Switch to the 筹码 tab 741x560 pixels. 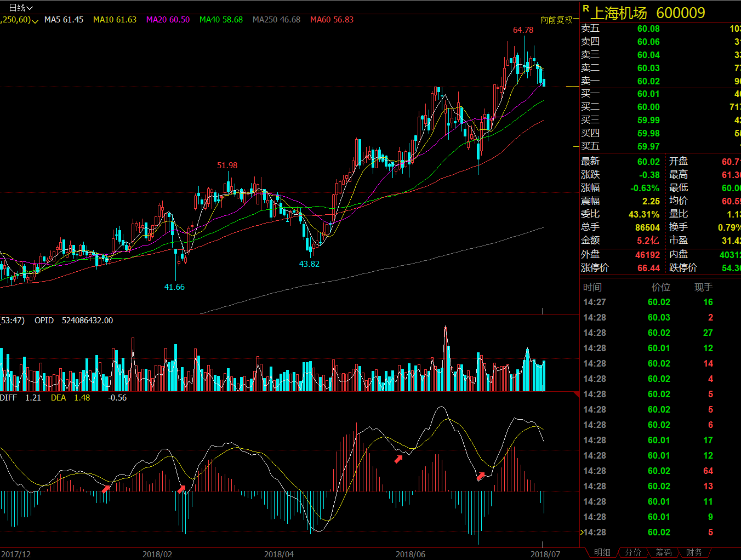pyautogui.click(x=663, y=552)
